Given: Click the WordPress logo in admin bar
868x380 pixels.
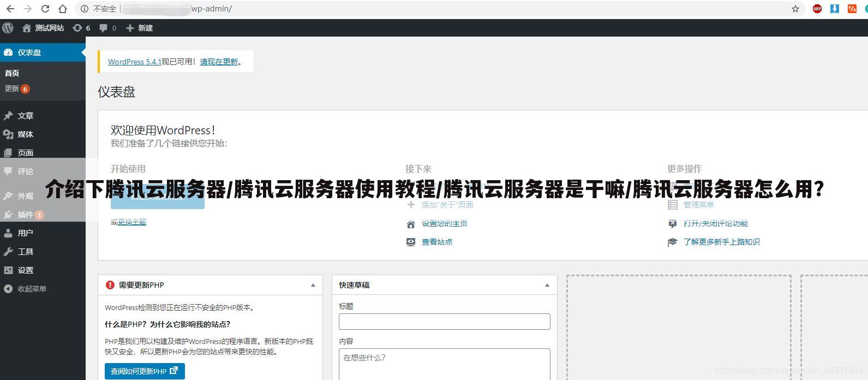Looking at the screenshot, I should click(8, 28).
